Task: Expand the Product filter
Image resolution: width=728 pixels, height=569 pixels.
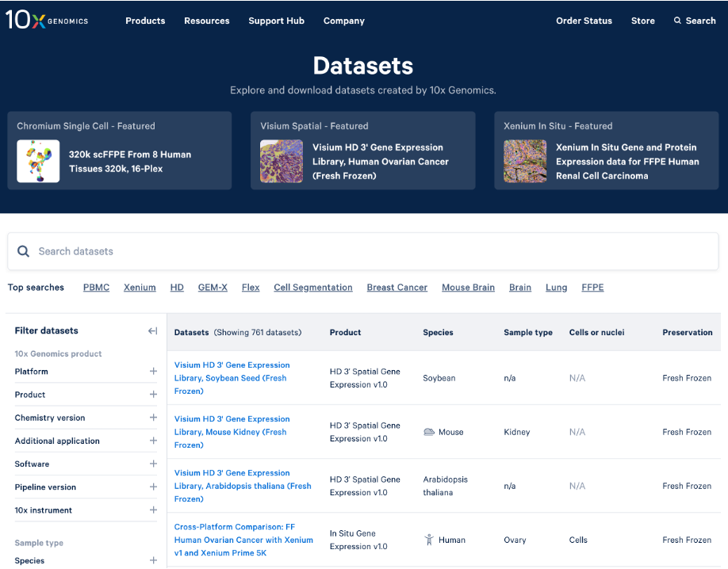Action: (153, 395)
